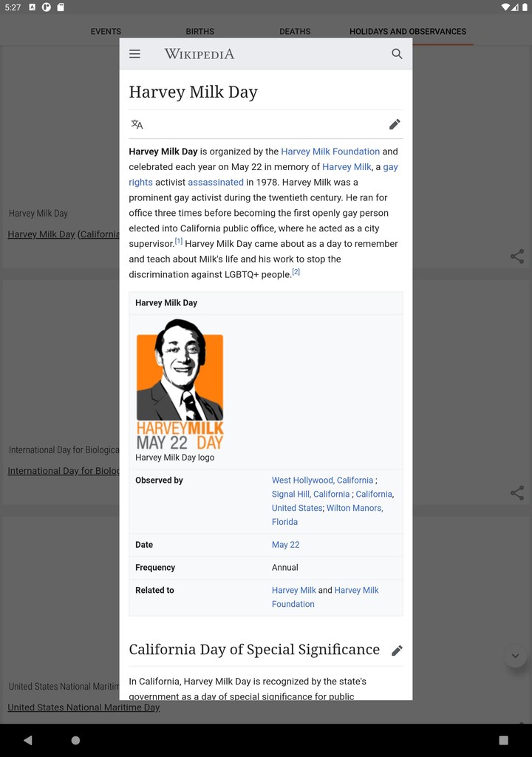Tap the Observed by label

click(159, 481)
